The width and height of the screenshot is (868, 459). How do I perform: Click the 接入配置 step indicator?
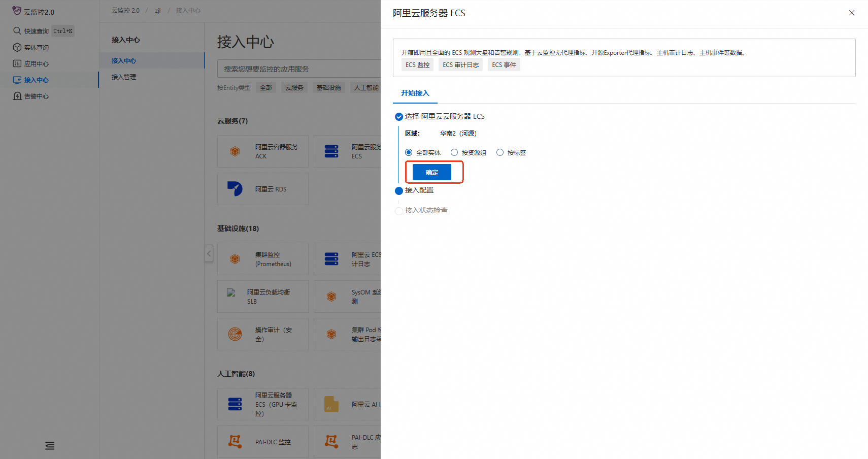[x=399, y=191]
